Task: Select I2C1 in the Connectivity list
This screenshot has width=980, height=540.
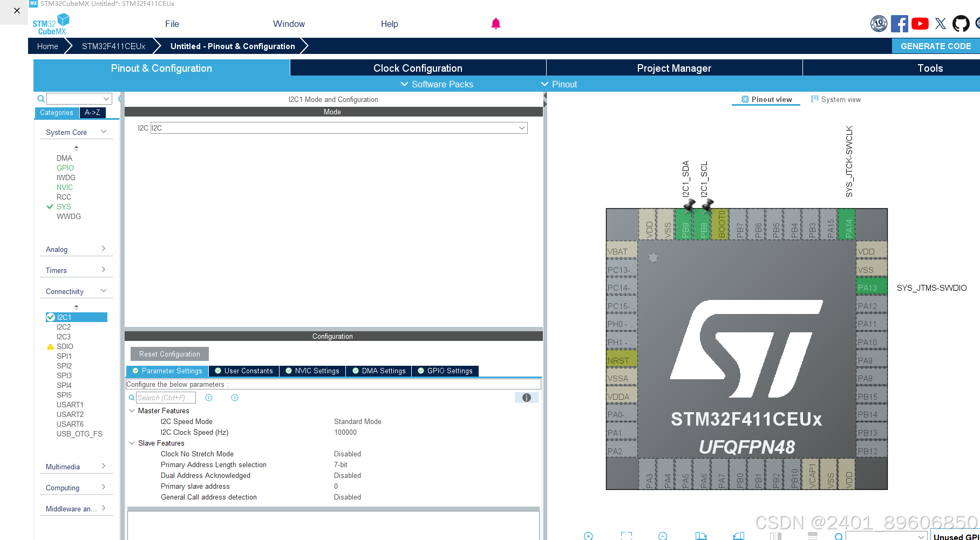Action: tap(77, 317)
